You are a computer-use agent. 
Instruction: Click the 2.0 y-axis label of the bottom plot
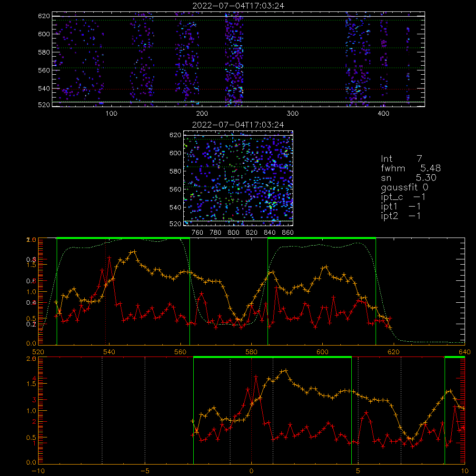pyautogui.click(x=31, y=359)
